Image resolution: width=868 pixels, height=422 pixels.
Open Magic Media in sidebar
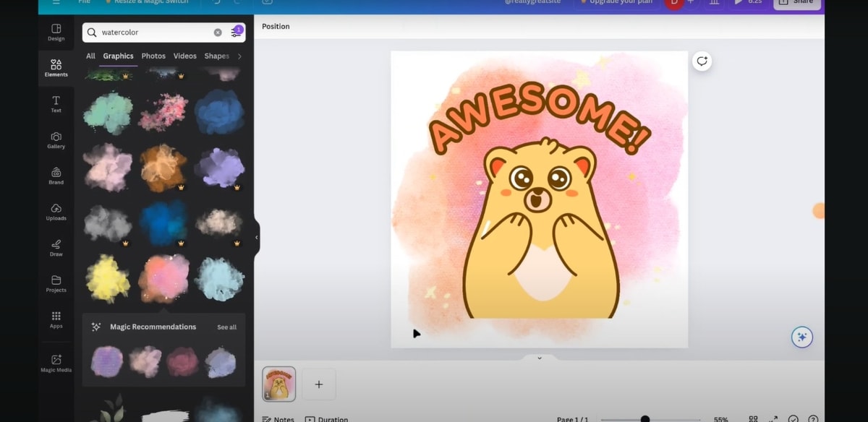[56, 363]
